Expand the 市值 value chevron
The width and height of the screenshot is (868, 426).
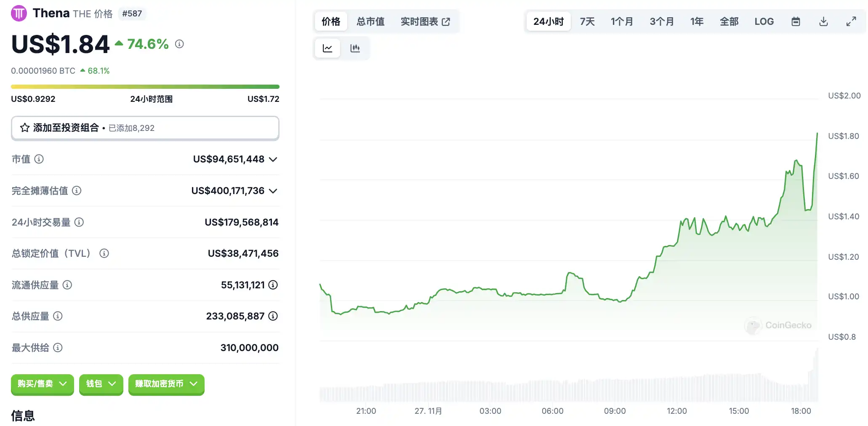[273, 160]
